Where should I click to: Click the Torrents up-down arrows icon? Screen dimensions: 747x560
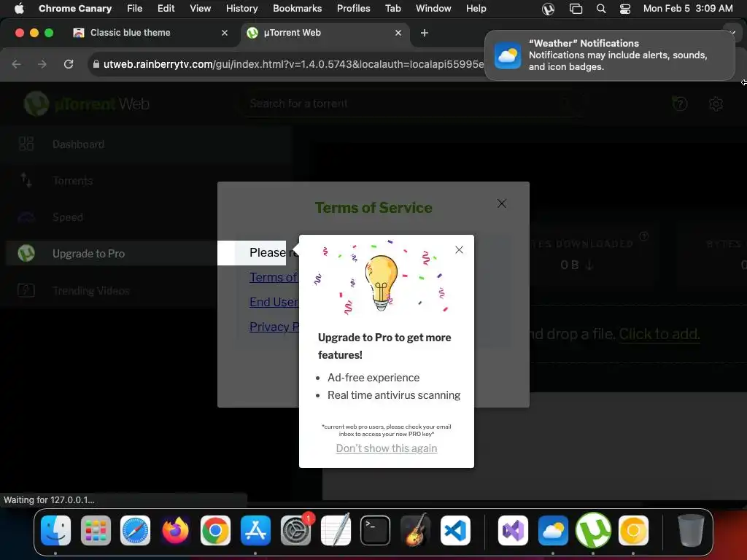point(26,181)
